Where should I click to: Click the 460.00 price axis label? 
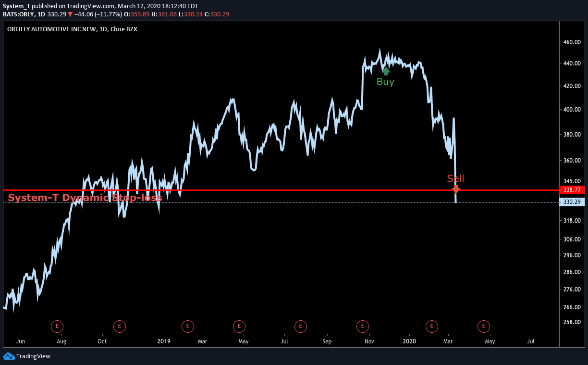pos(572,42)
